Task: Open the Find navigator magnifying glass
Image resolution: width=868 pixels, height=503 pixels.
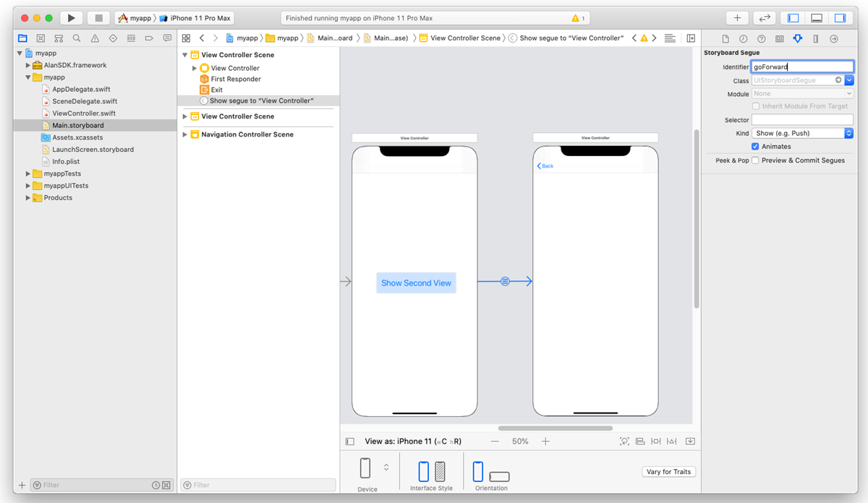Action: pos(76,38)
